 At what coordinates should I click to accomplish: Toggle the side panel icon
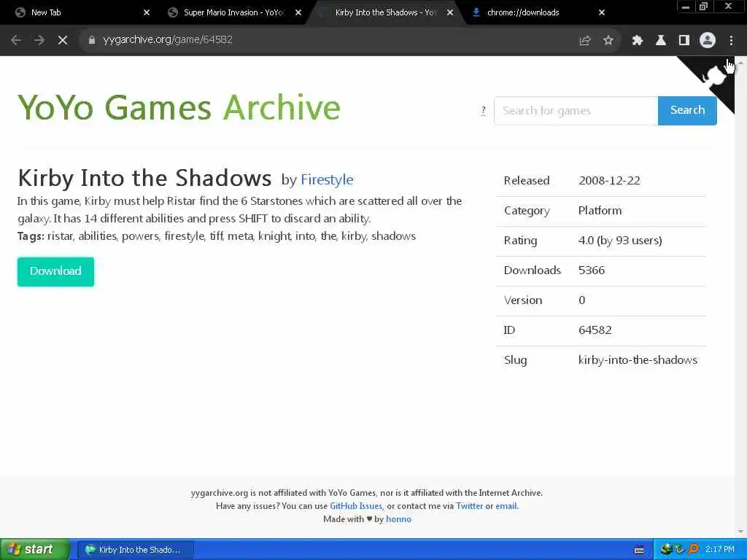pos(684,41)
